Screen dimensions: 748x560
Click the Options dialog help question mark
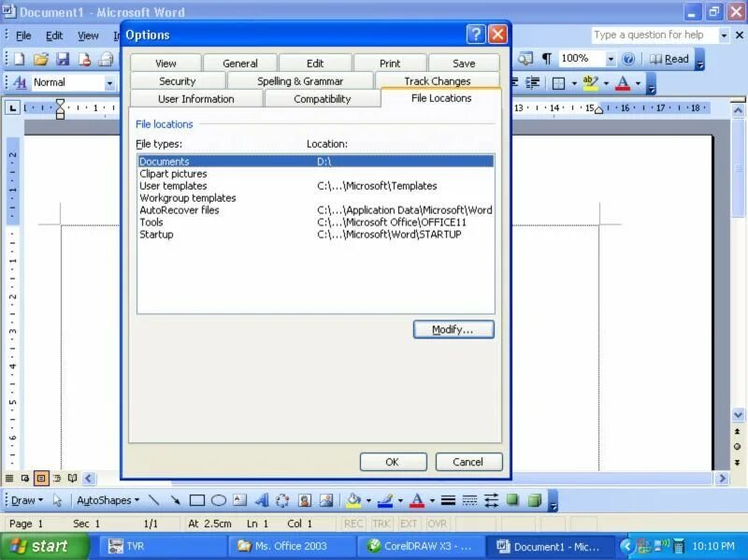coord(476,35)
